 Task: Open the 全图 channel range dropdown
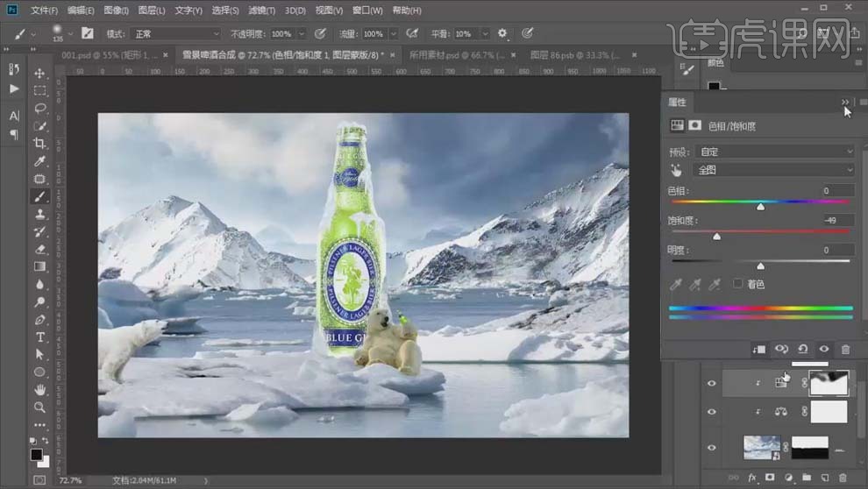[x=774, y=170]
